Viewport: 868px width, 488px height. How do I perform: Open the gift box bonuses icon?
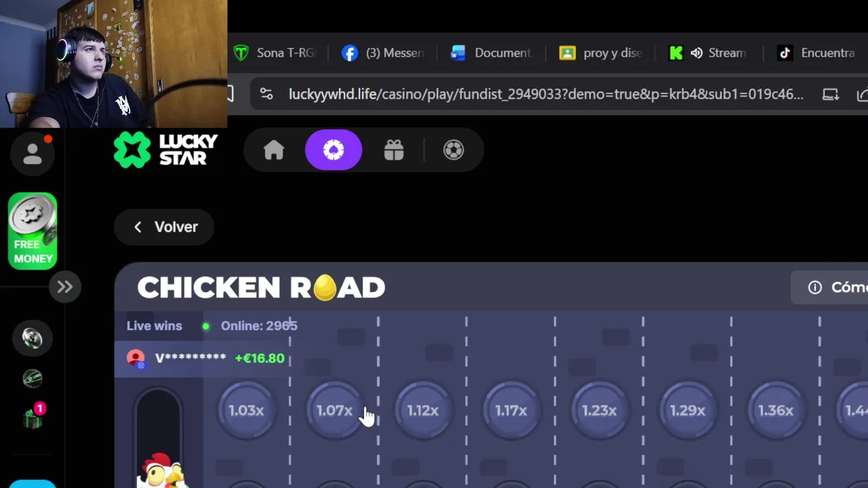(x=394, y=150)
